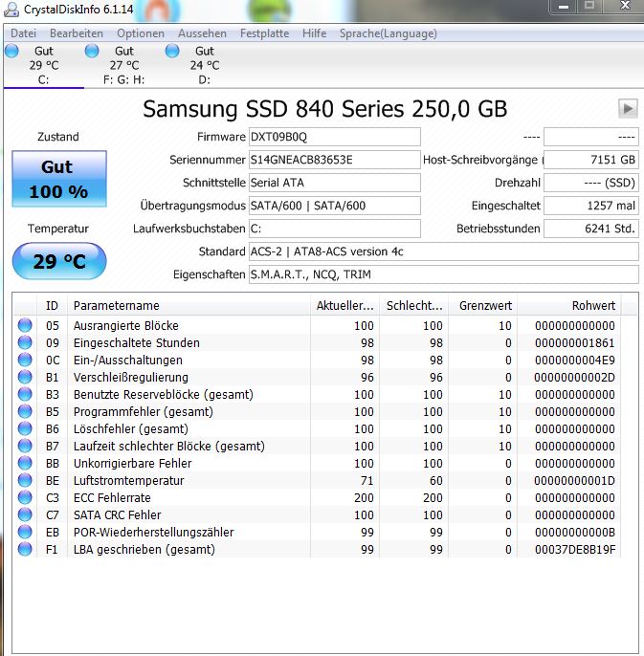Maximize the CrystalDiskInfo window

tap(589, 6)
